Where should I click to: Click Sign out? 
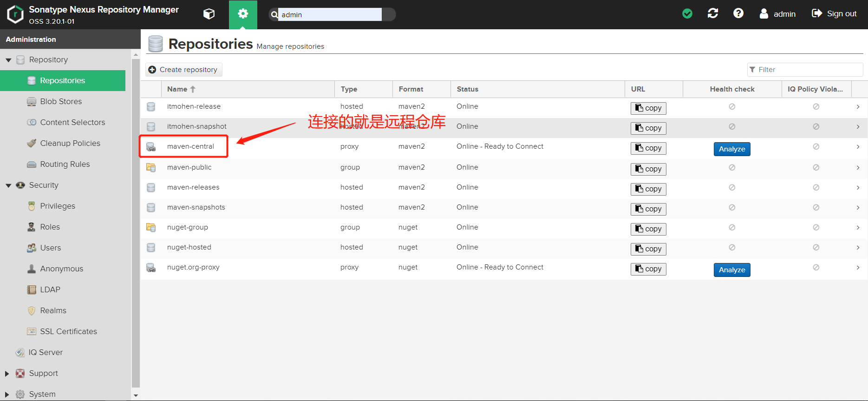834,13
